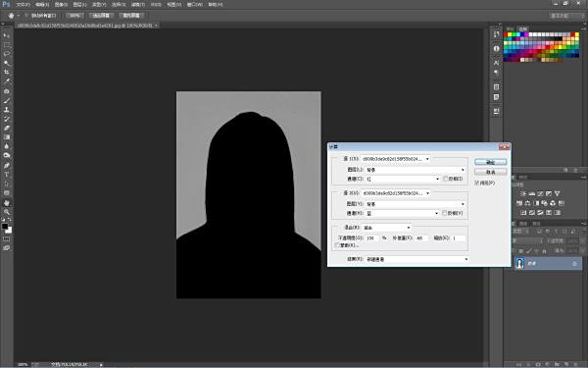Check Invert for Source 2 channel
The image size is (588, 368).
pos(445,213)
